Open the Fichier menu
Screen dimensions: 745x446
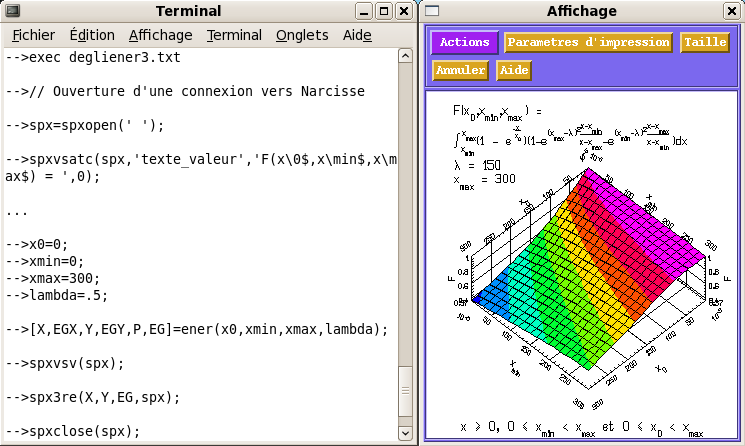pos(33,35)
